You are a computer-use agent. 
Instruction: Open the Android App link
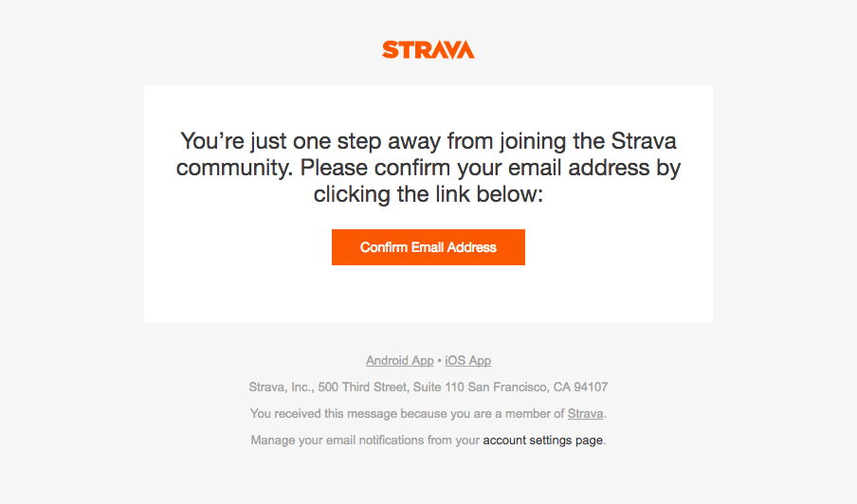click(x=399, y=360)
